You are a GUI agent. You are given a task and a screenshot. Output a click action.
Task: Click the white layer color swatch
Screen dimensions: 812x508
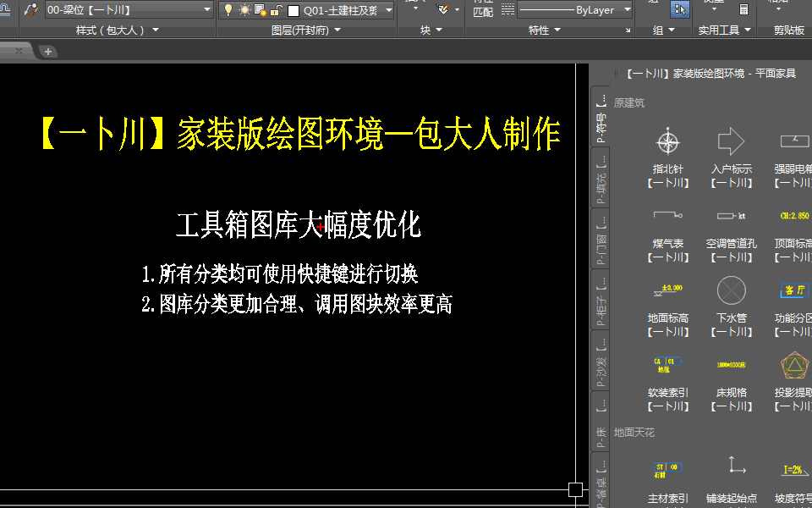click(x=294, y=10)
